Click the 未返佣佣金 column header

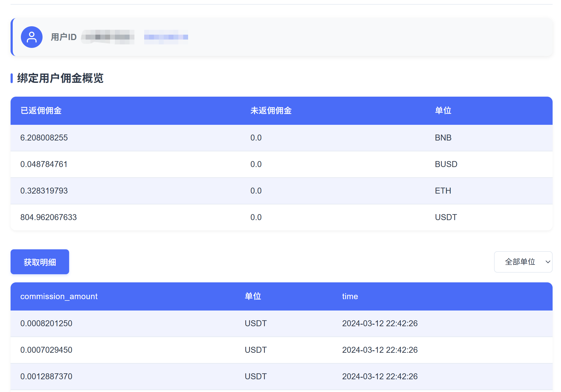click(271, 111)
